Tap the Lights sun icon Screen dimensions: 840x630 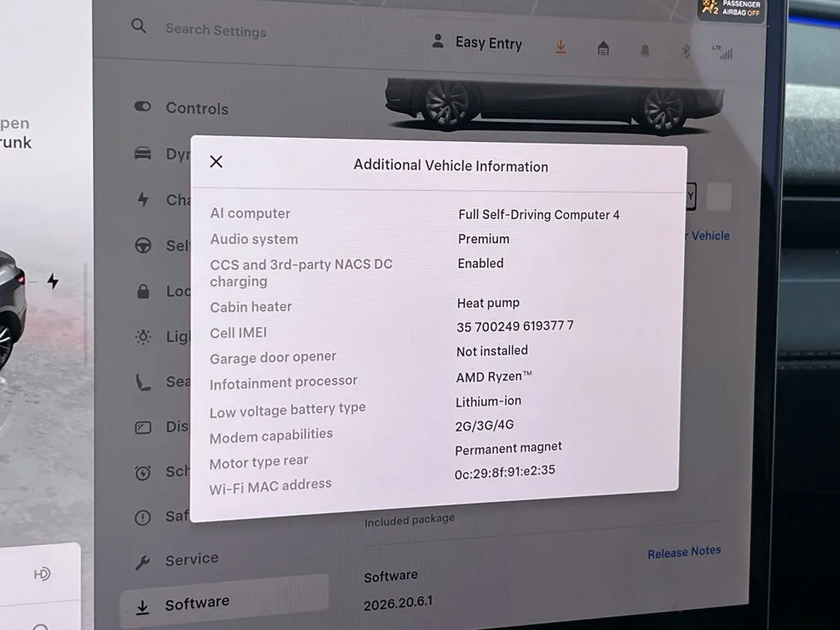[143, 336]
